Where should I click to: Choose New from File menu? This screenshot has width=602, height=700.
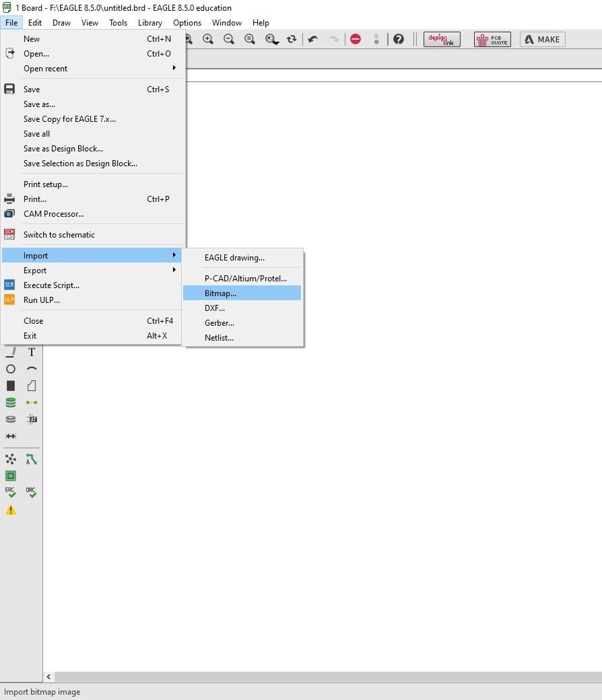(x=92, y=39)
